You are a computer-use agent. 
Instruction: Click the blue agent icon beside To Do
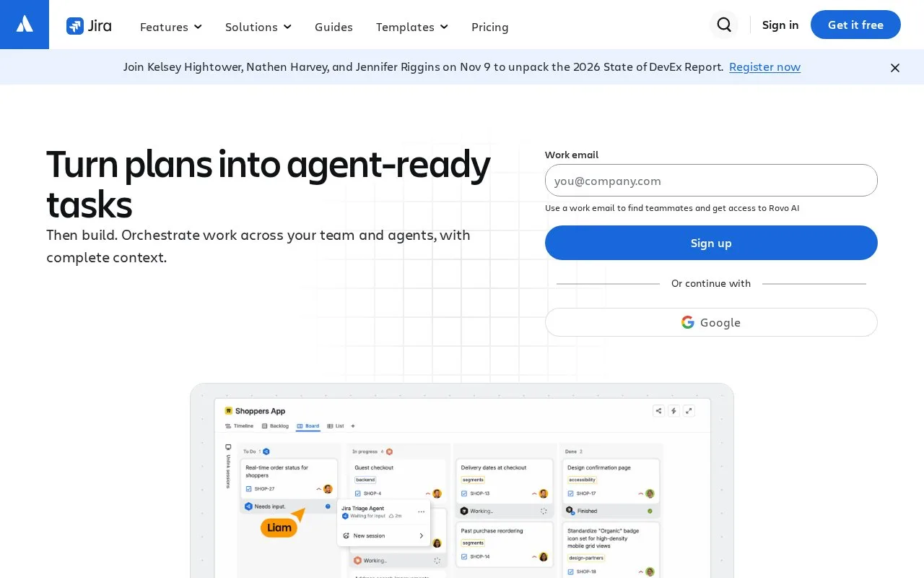click(266, 452)
